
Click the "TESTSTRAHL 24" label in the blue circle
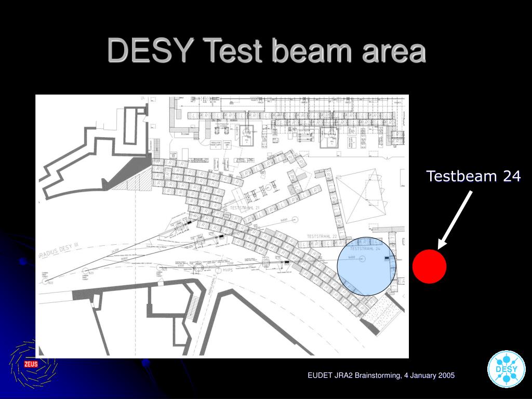(365, 249)
